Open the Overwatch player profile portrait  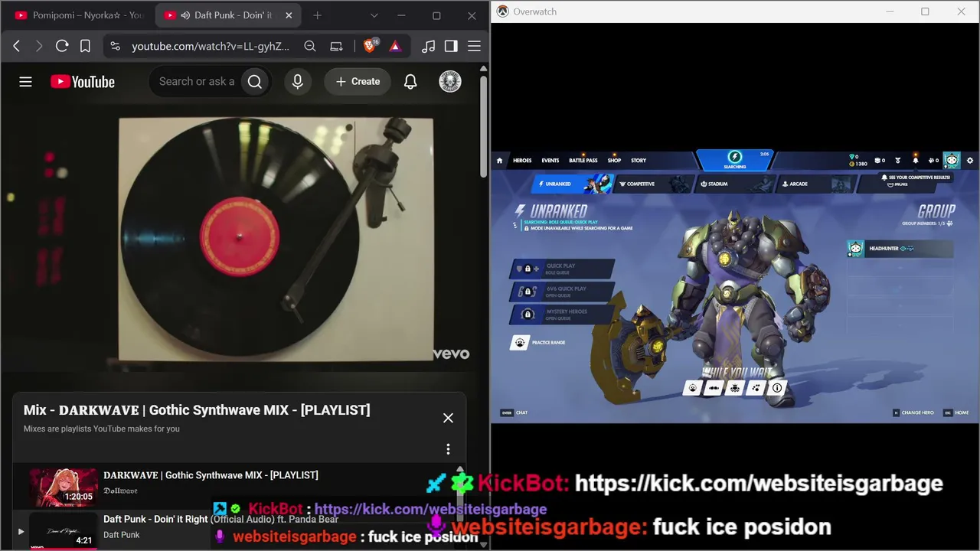[x=952, y=160]
